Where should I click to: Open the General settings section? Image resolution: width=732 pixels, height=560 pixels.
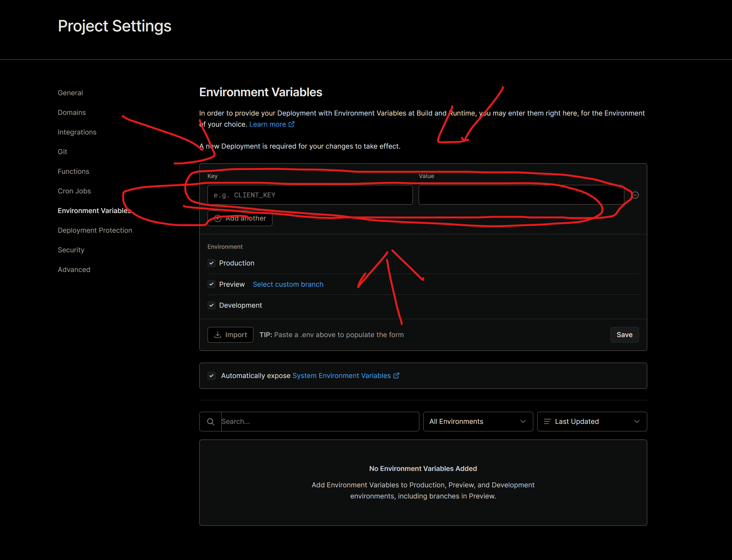point(70,93)
